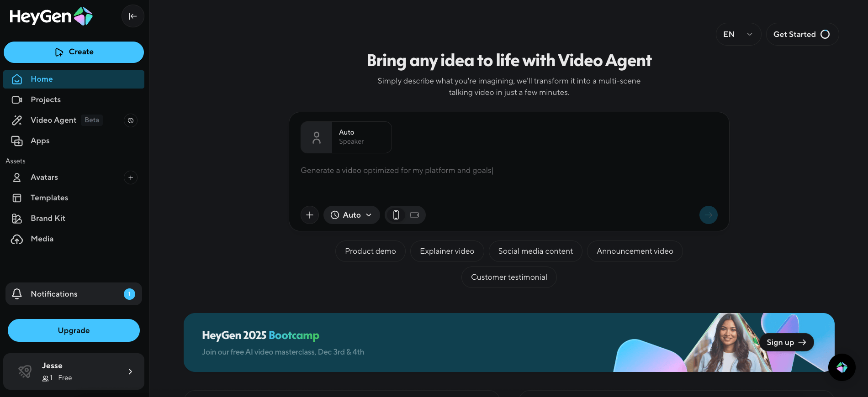This screenshot has height=397, width=868.
Task: Open Media in sidebar
Action: coord(74,239)
